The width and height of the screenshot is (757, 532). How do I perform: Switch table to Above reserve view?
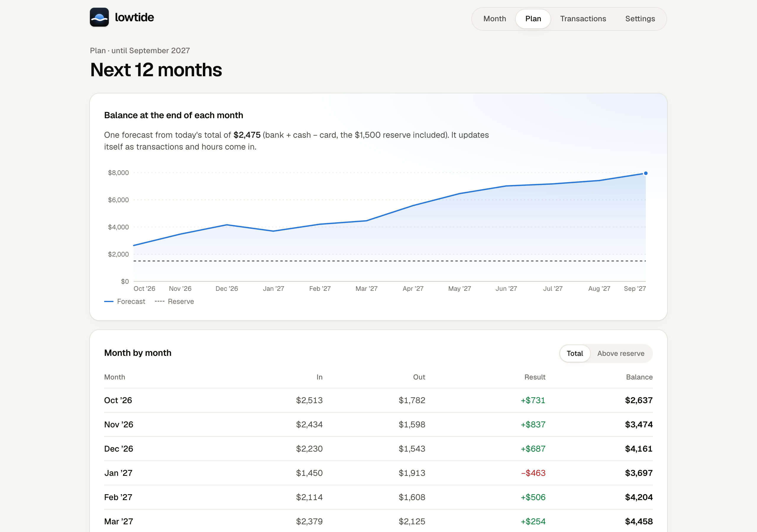click(620, 353)
